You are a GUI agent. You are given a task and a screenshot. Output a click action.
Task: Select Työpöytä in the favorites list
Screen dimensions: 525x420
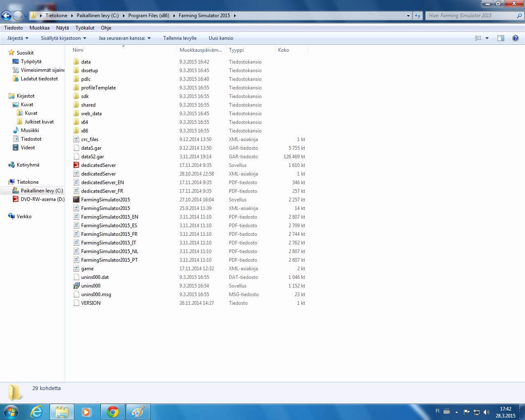click(x=31, y=62)
